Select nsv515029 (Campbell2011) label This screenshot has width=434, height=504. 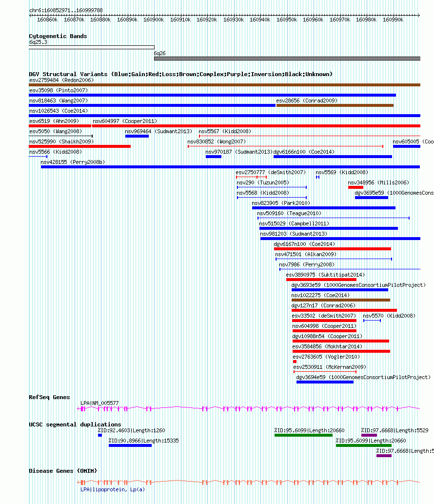[x=294, y=224]
